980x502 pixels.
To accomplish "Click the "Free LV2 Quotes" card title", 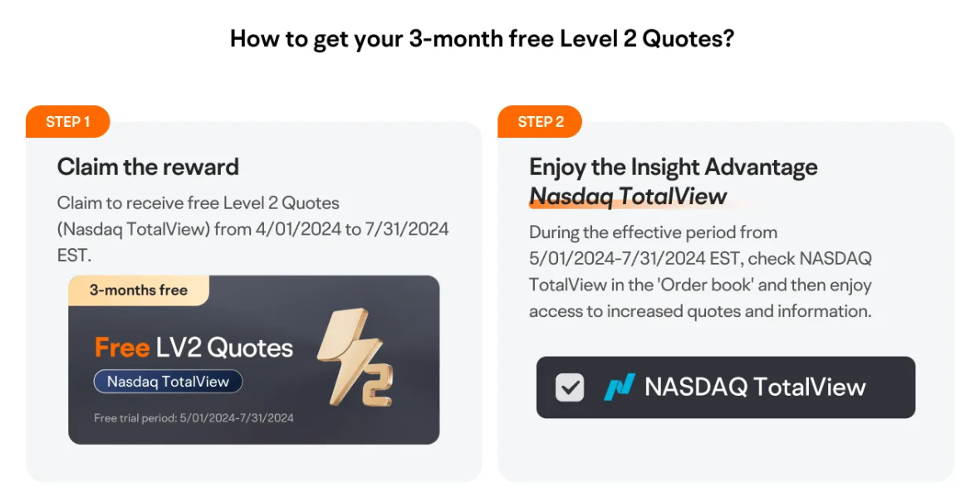I will [x=194, y=348].
